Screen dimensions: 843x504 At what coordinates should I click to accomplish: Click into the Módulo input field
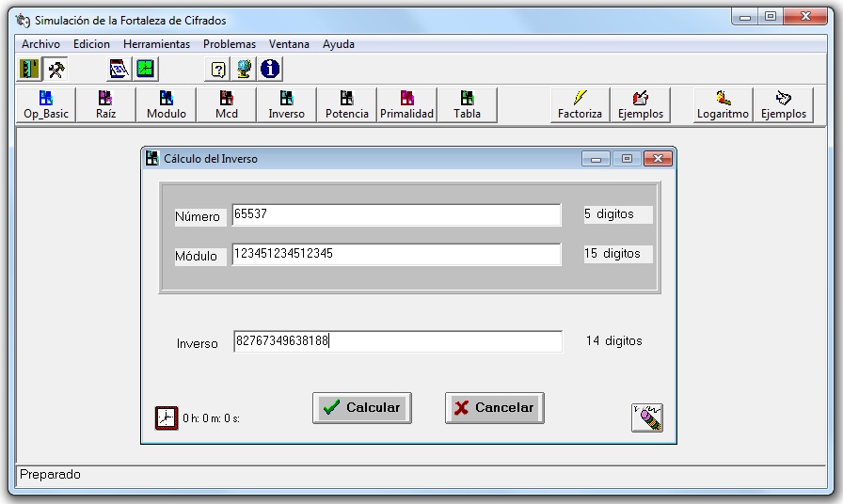coord(395,255)
